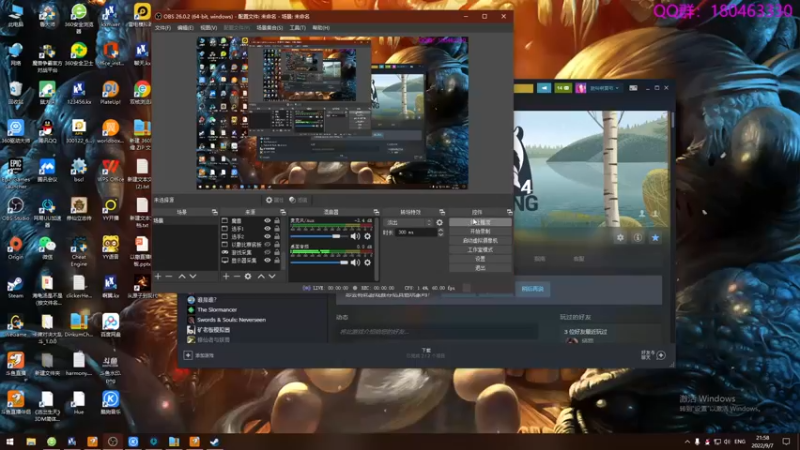Viewport: 800px width, 450px height.
Task: Open source 滤镜 filters button
Action: tap(298, 200)
